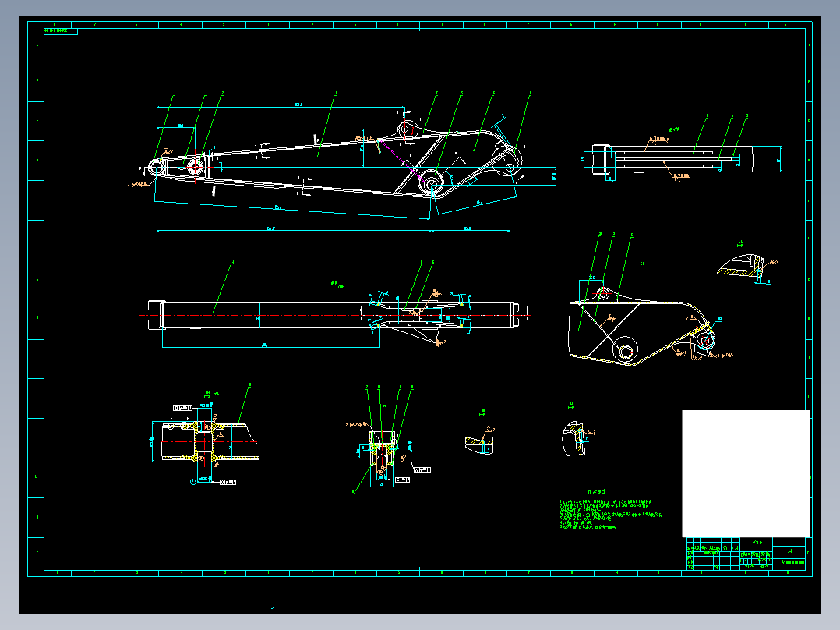The height and width of the screenshot is (630, 840).
Task: Select the tolerance frame above pin-boss section
Action: (182, 409)
